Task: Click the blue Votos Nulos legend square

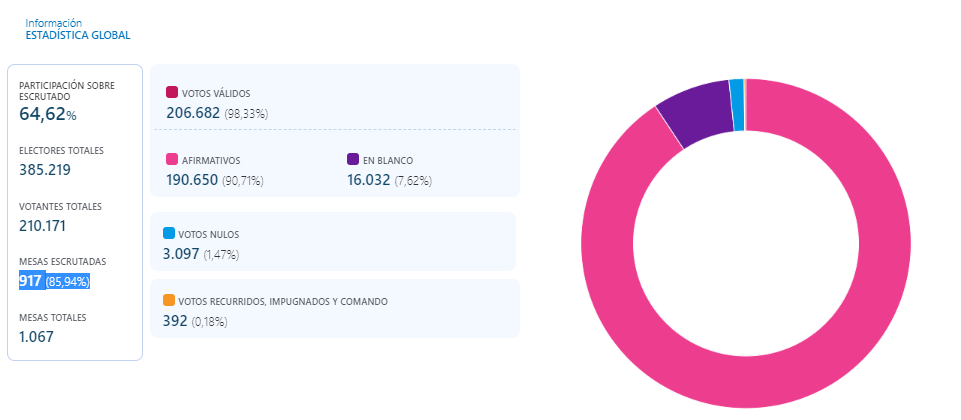Action: pyautogui.click(x=168, y=233)
